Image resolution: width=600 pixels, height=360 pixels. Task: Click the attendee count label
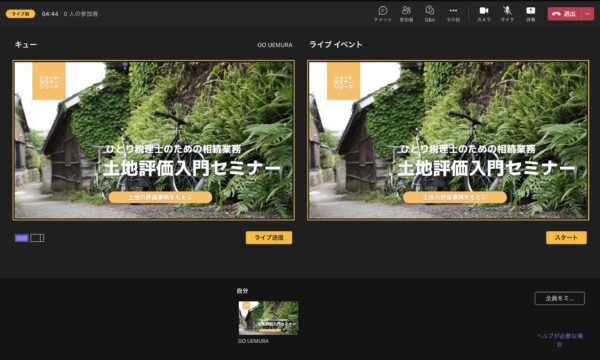point(81,14)
